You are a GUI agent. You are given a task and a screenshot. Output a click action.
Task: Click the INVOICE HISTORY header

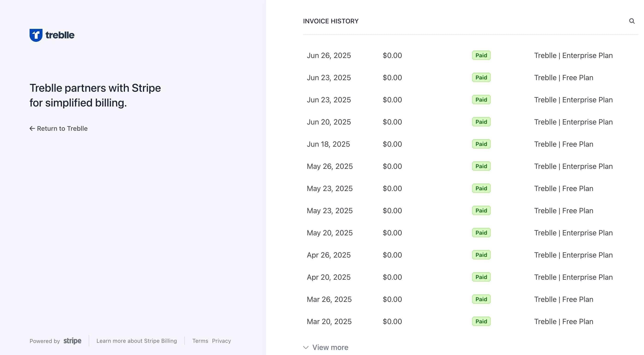[x=331, y=21]
